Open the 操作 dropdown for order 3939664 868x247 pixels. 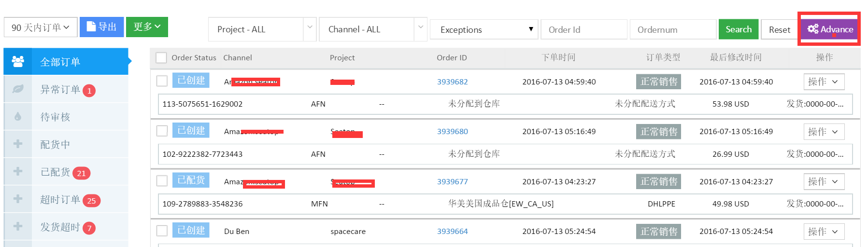[824, 232]
